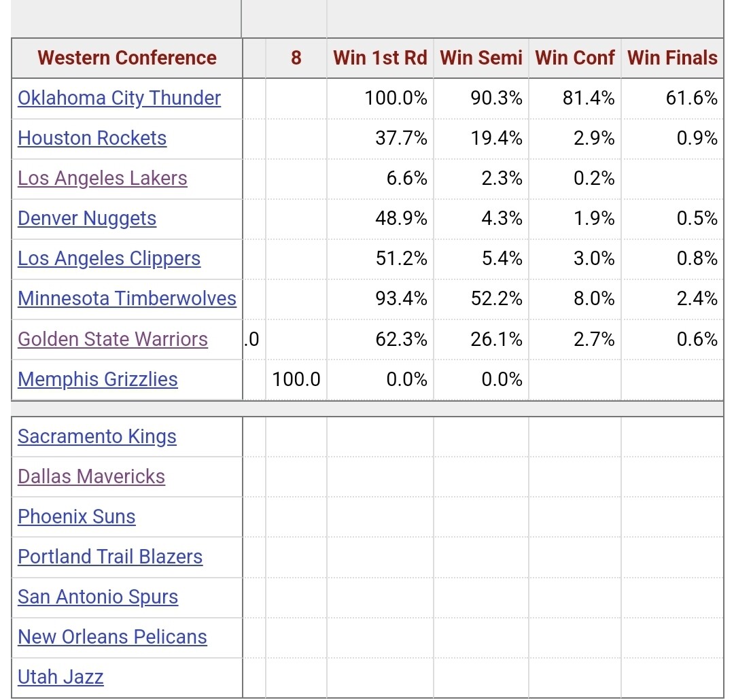This screenshot has height=700, width=734.
Task: Open the Phoenix Suns team page
Action: pos(77,517)
